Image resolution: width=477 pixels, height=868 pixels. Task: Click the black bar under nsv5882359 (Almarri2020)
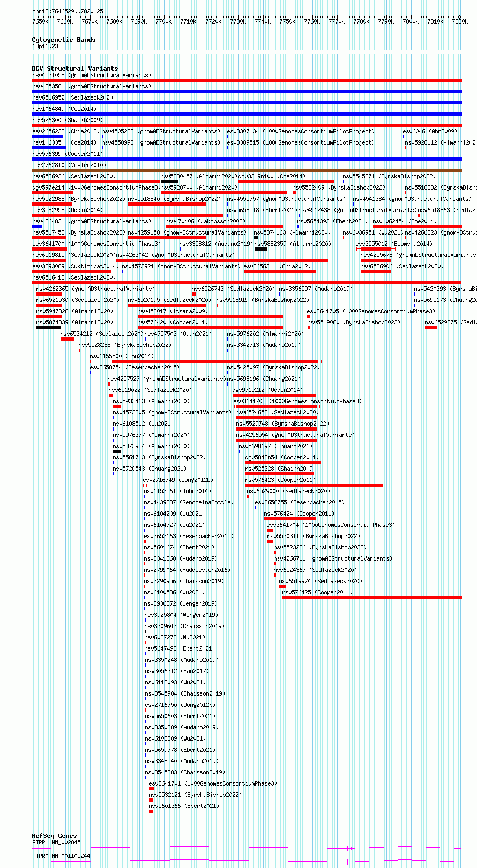261,249
